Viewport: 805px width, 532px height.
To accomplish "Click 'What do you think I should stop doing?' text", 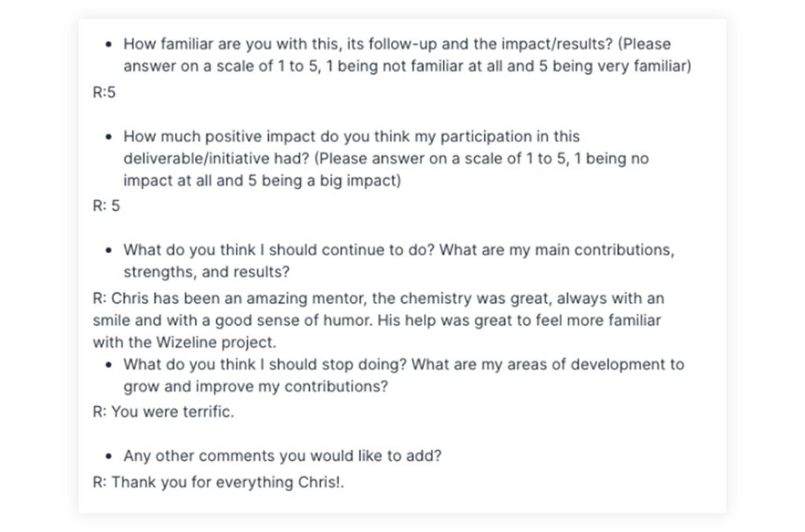I will coord(264,365).
